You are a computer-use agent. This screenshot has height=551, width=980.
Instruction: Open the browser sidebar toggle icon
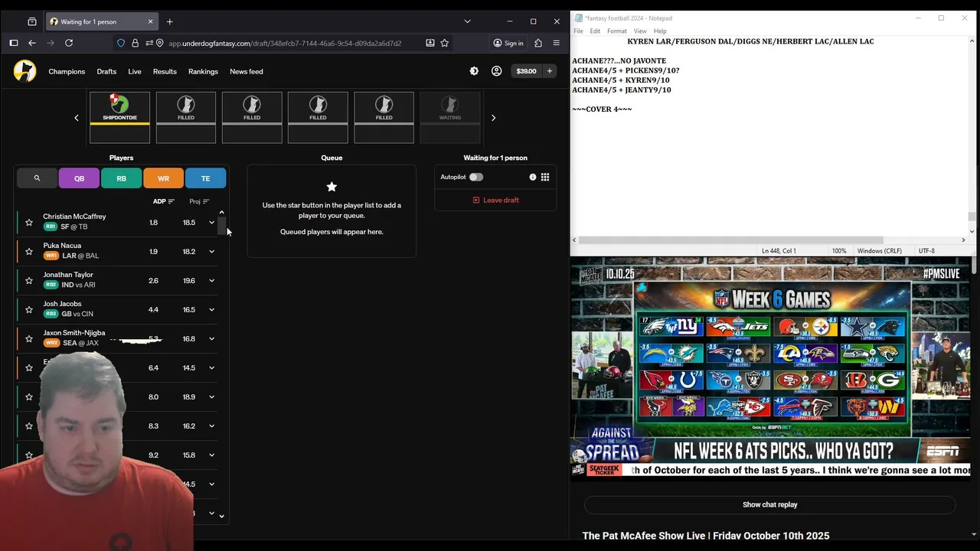(14, 43)
